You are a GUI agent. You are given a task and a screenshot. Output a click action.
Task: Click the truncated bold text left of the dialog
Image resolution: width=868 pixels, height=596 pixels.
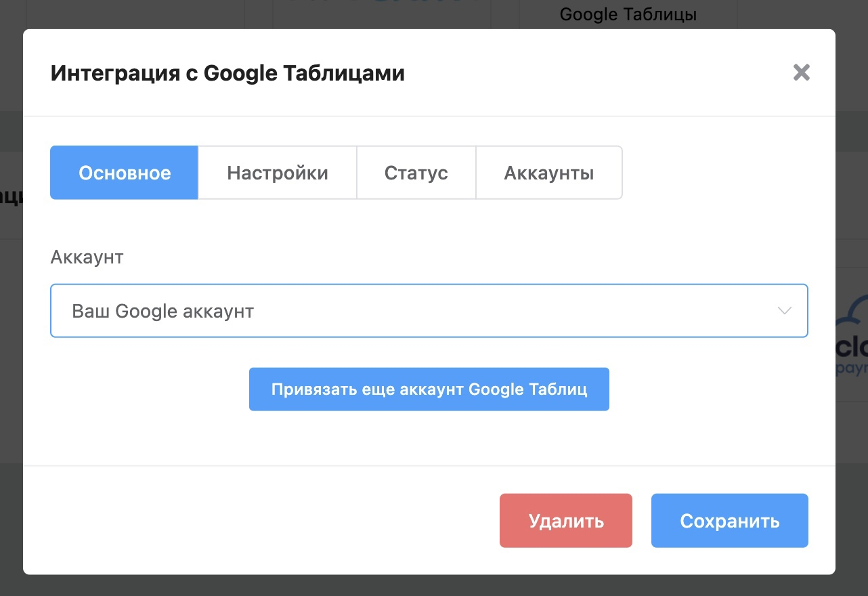click(x=11, y=196)
